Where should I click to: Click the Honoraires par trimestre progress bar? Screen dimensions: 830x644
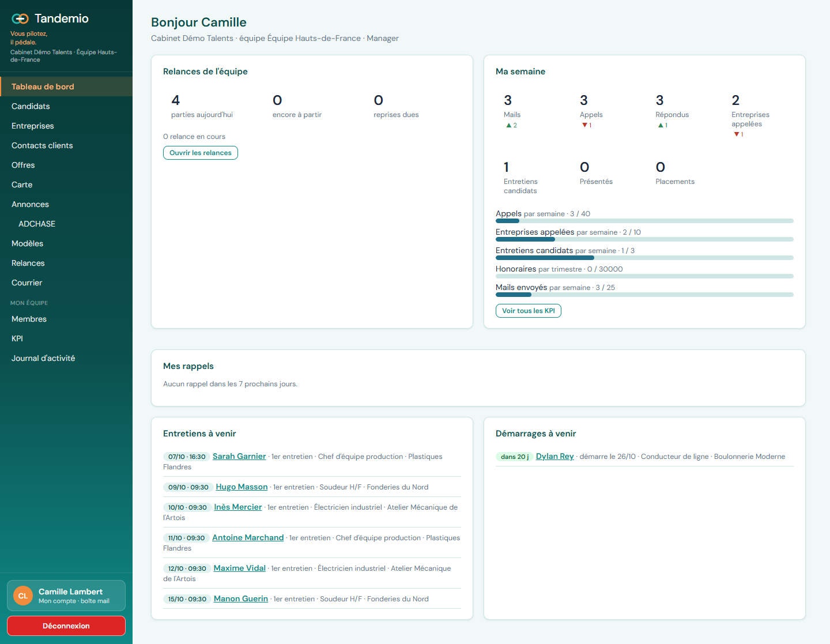[644, 276]
